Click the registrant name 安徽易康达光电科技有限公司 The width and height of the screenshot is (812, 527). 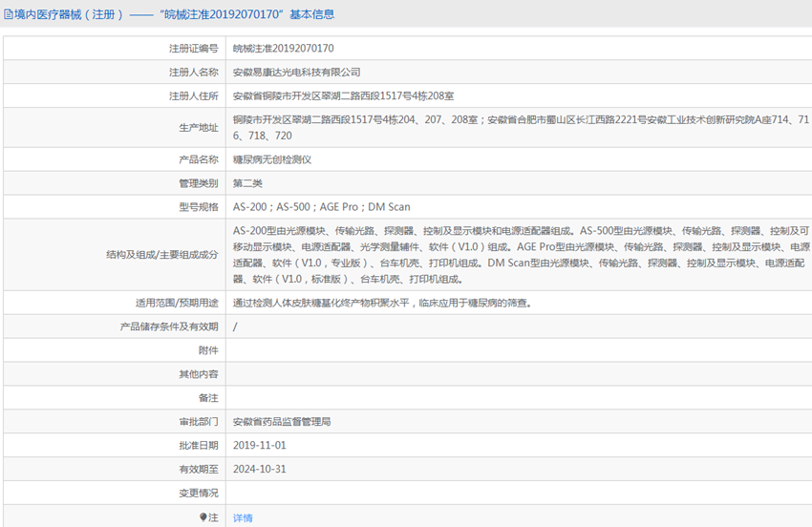[297, 72]
